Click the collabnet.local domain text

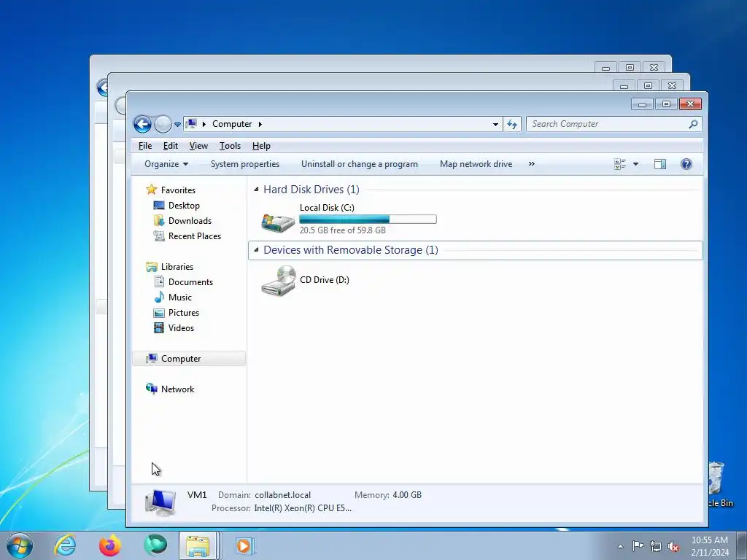pos(282,495)
